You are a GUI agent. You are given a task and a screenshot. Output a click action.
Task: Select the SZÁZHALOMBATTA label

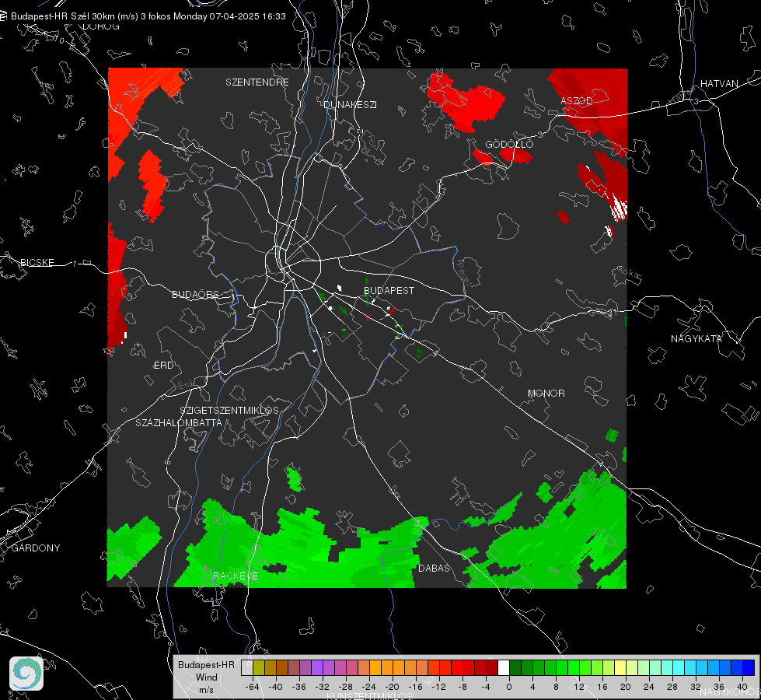(x=179, y=422)
